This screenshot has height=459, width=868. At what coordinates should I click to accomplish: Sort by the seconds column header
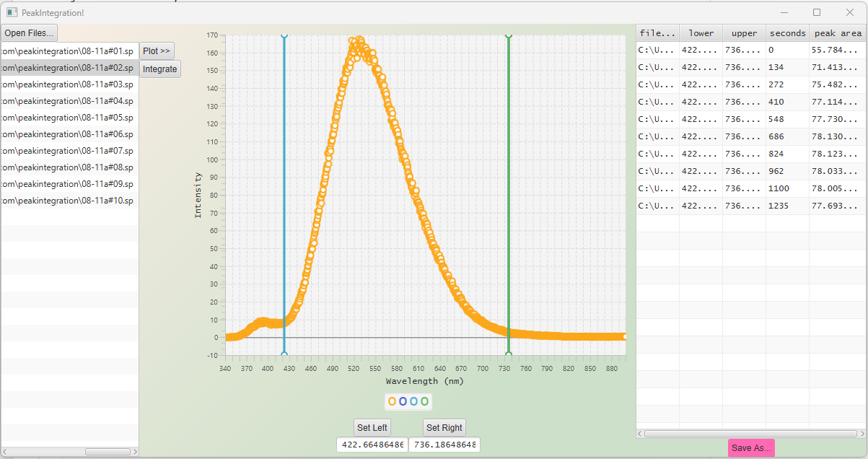pyautogui.click(x=787, y=33)
